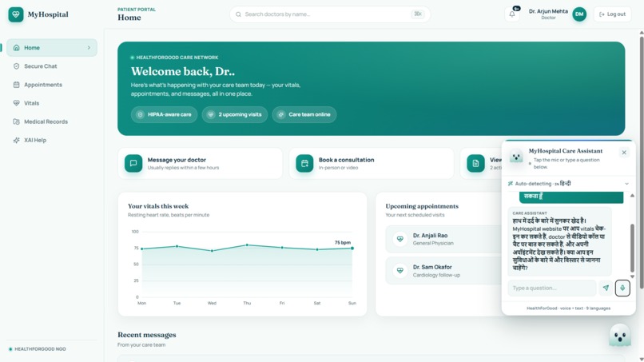Click the Medical Records folder icon
Viewport: 644px width, 362px height.
coord(17,121)
